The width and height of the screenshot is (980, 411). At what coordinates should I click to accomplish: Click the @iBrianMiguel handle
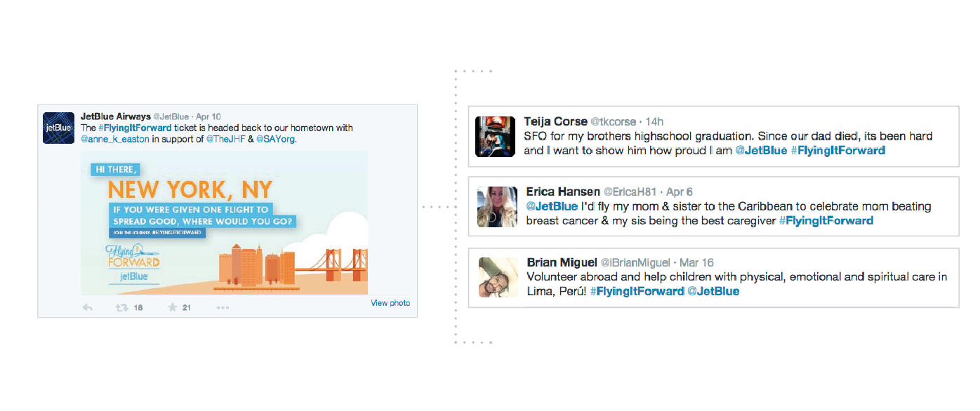[635, 262]
